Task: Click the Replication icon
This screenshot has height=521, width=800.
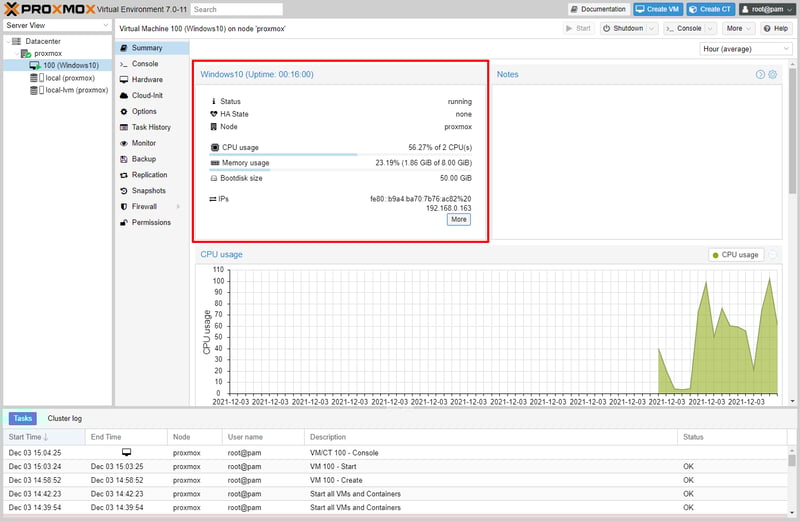Action: tap(123, 175)
